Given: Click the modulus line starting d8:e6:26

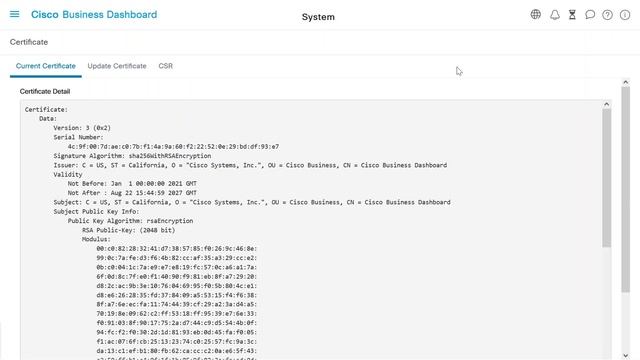Looking at the screenshot, I should [x=177, y=295].
